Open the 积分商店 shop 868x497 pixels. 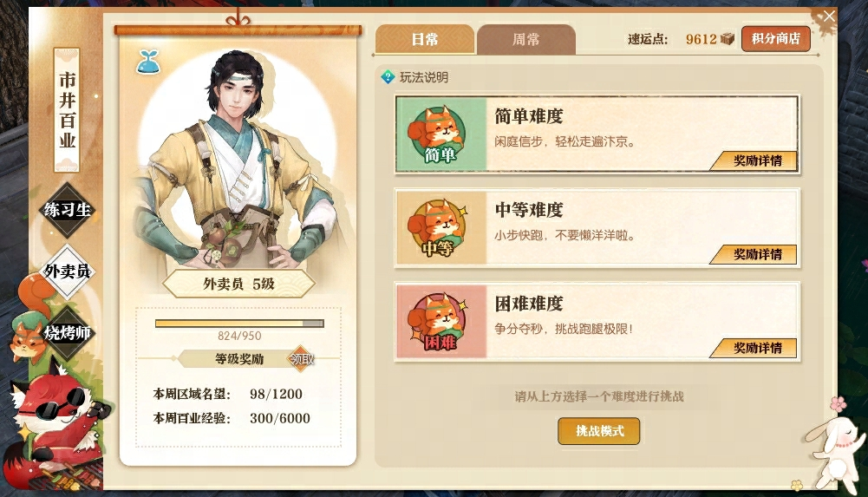point(775,38)
